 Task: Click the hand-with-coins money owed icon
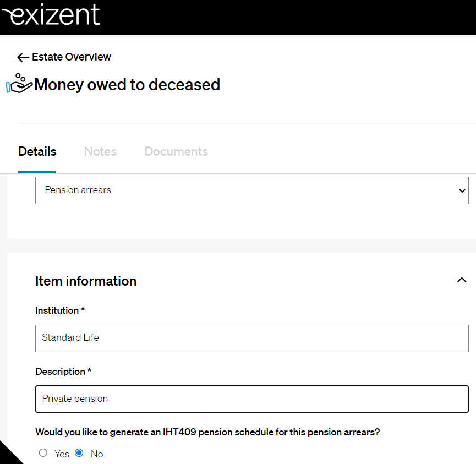tap(20, 84)
